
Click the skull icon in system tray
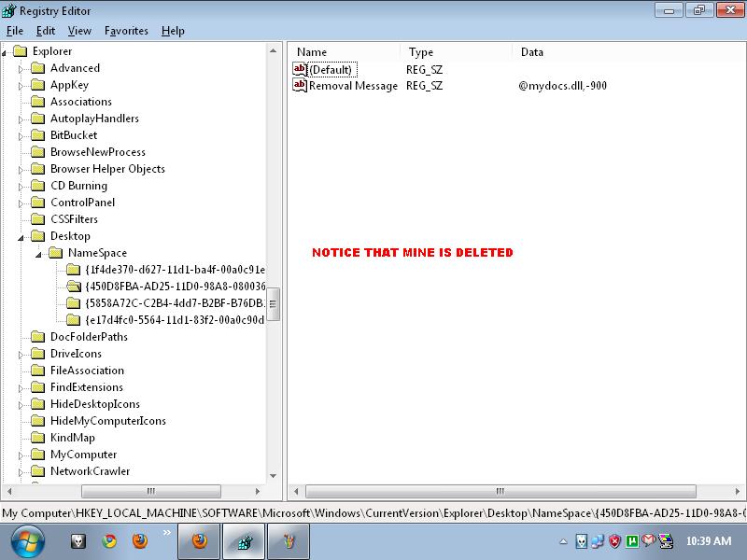point(581,541)
